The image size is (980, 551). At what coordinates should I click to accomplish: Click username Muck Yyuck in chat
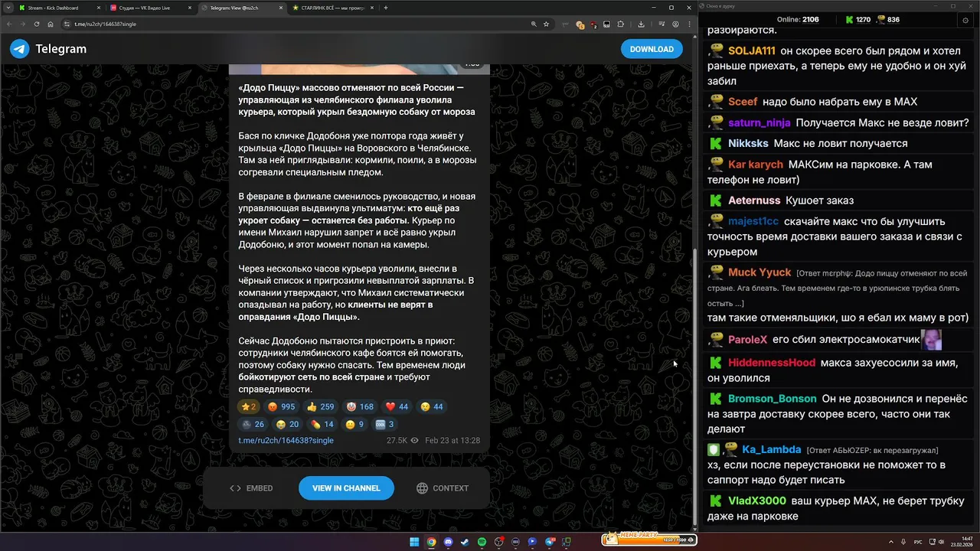759,272
